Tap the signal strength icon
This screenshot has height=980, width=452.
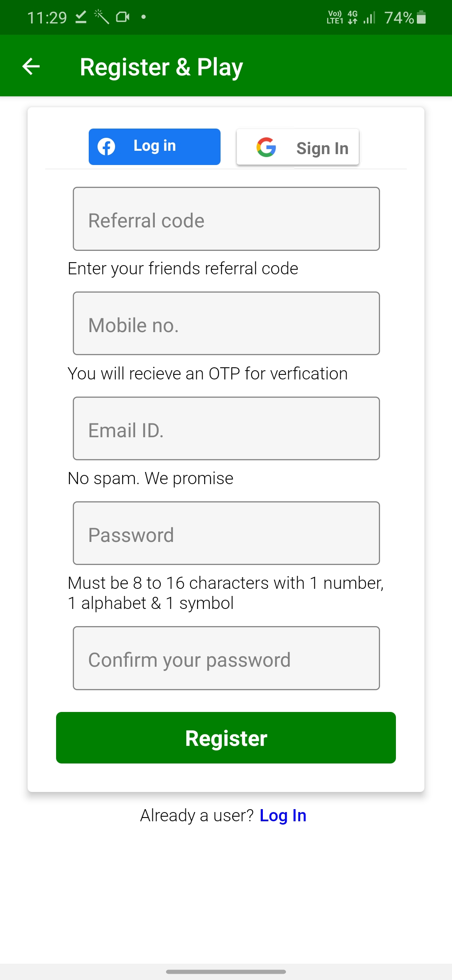pyautogui.click(x=369, y=18)
